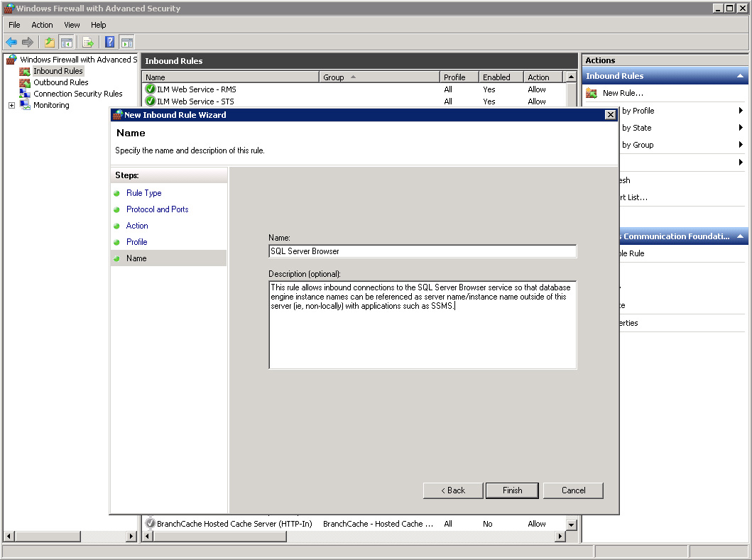This screenshot has height=560, width=752.
Task: Collapse the Inbound Rules section in the Actions pane
Action: tap(740, 76)
